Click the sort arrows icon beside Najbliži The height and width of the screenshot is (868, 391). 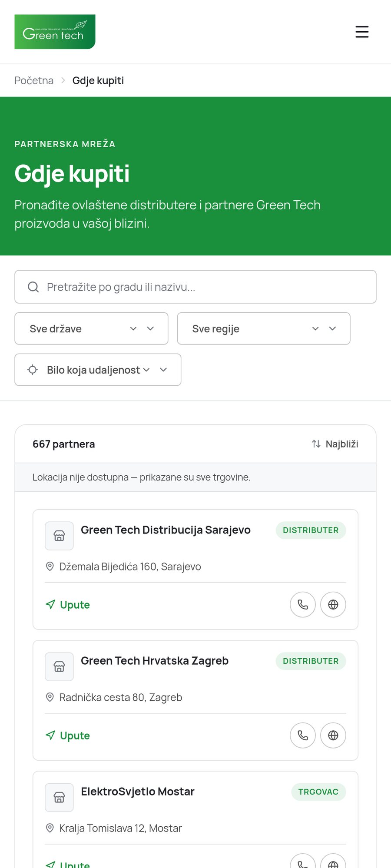point(316,444)
